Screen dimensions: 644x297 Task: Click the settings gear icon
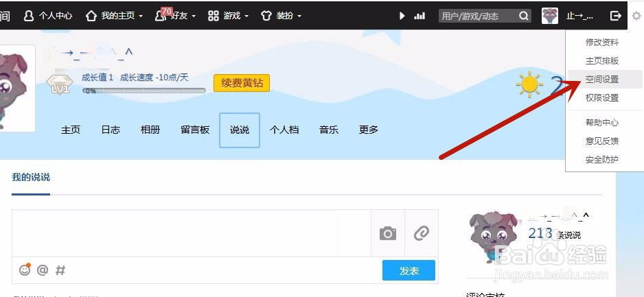(x=636, y=16)
